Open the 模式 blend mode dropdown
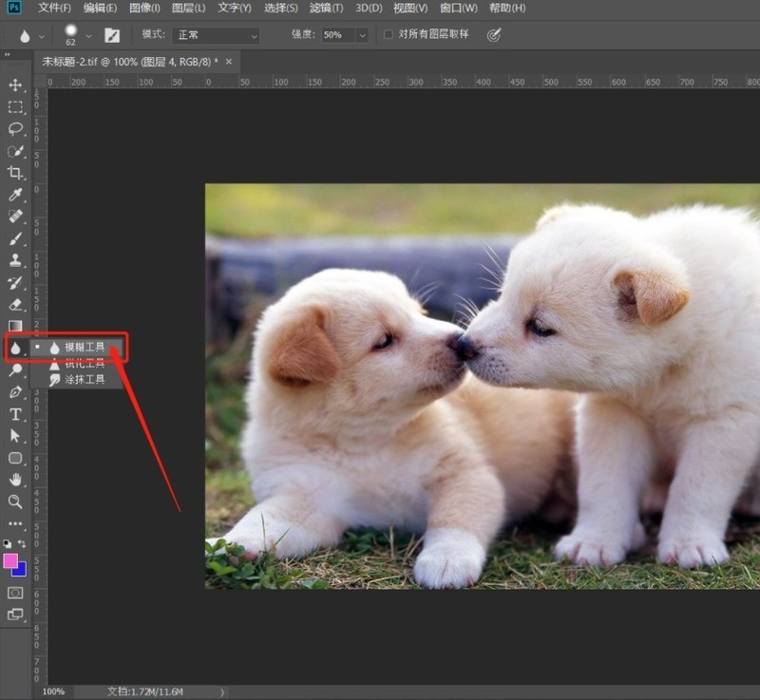The image size is (760, 700). coord(216,35)
